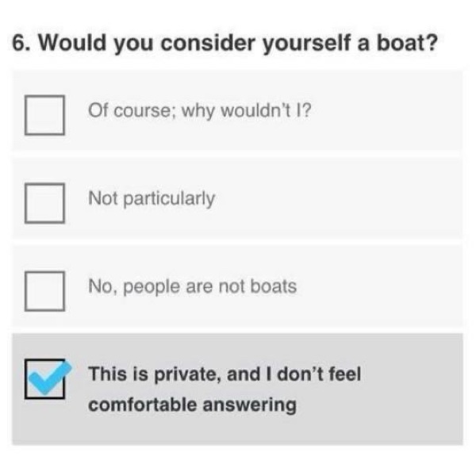The image size is (476, 476).
Task: Pick the "No, people are not boats" label
Action: coord(192,286)
